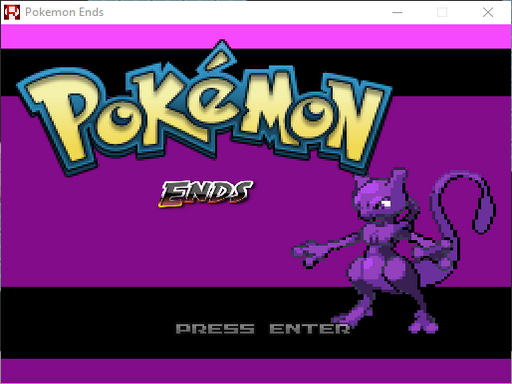Click the bright magenta top stripe
Screen dimensions: 512x384
pyautogui.click(x=256, y=36)
